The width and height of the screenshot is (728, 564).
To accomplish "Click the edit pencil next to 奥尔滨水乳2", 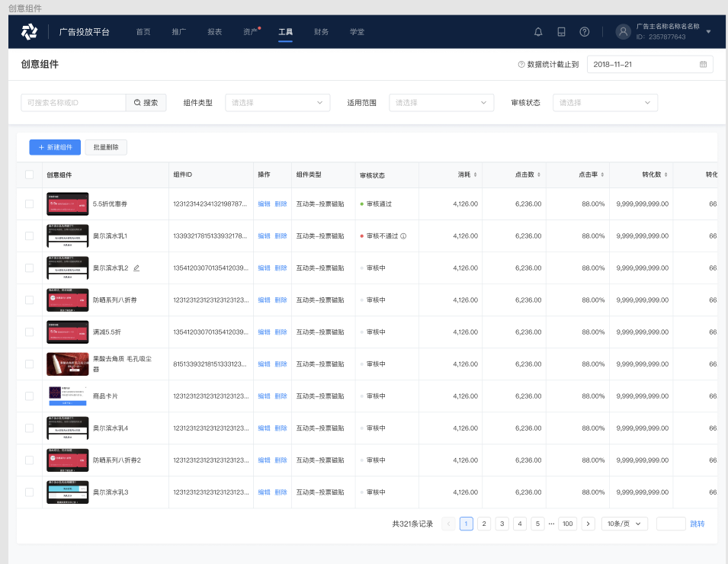I will (x=136, y=268).
